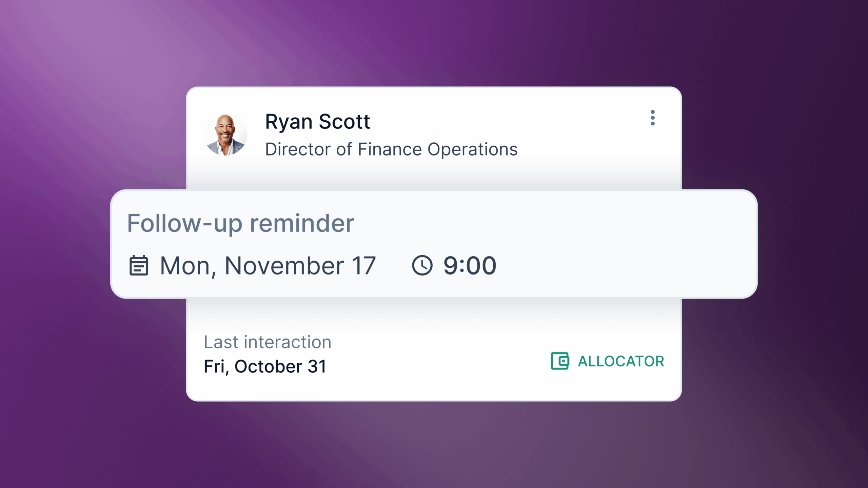Click the day number 17 in reminder

[363, 266]
